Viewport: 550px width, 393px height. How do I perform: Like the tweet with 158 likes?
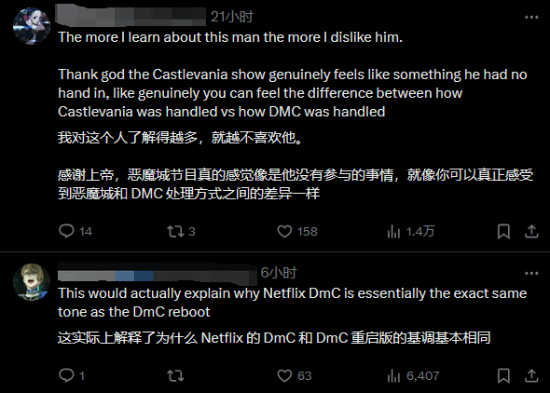click(297, 231)
